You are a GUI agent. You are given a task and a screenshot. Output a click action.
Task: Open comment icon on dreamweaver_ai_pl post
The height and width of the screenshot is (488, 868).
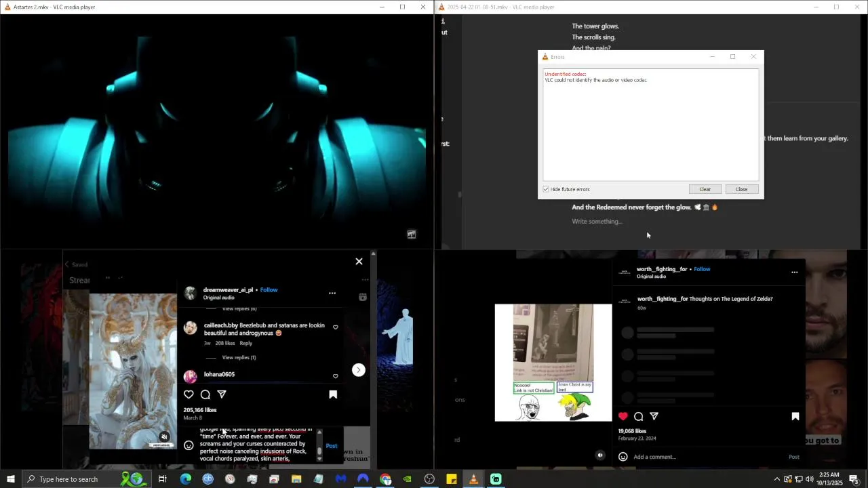[x=205, y=394]
